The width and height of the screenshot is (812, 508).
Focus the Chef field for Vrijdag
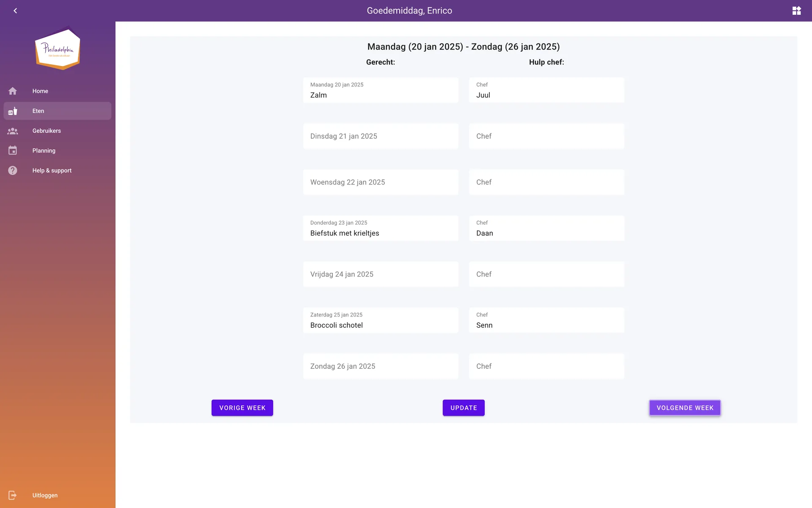546,274
